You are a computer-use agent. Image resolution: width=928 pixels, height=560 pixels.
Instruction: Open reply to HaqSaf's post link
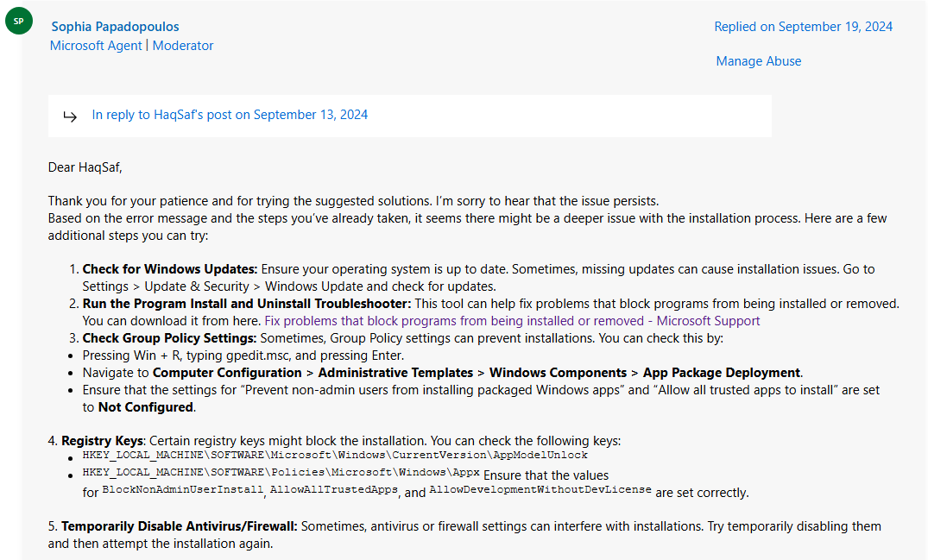tap(230, 115)
